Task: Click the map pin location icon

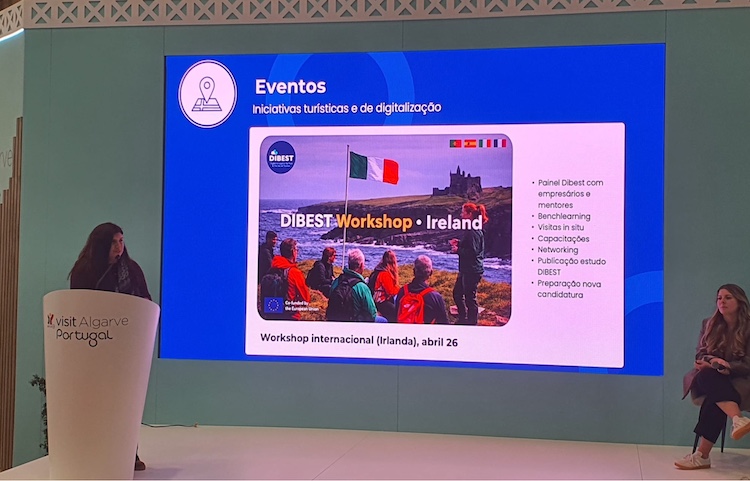Action: 207,94
